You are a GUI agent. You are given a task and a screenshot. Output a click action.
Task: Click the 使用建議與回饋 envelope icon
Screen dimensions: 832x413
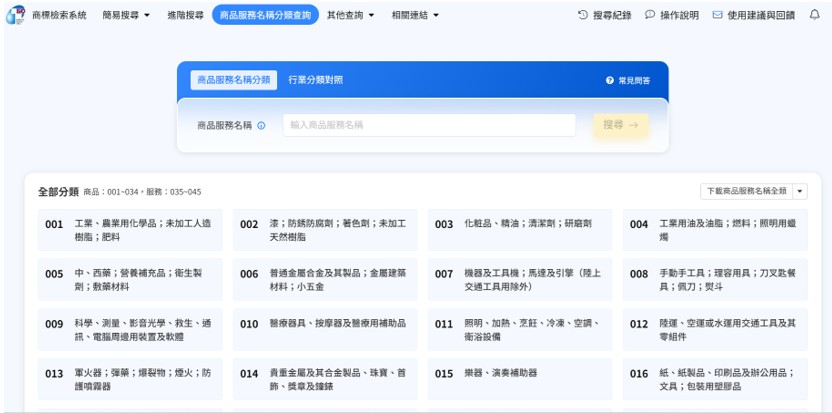point(717,15)
